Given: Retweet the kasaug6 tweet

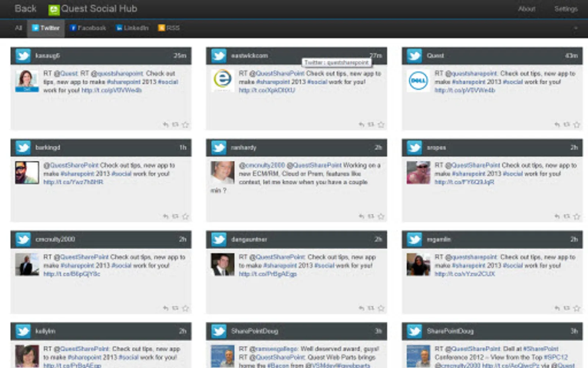Looking at the screenshot, I should [x=175, y=125].
